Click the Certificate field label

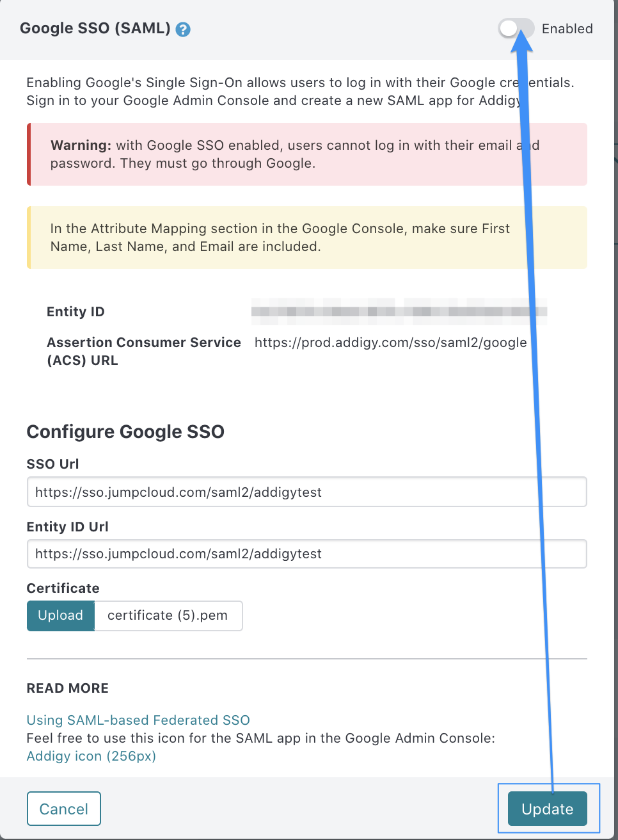(63, 588)
